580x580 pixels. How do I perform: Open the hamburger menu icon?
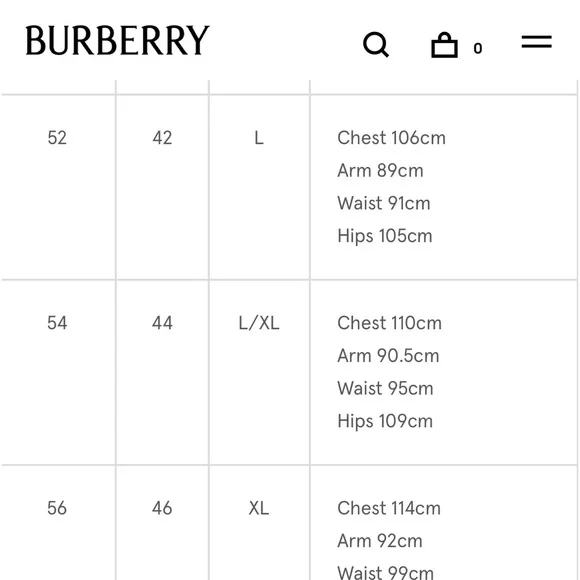pos(536,41)
